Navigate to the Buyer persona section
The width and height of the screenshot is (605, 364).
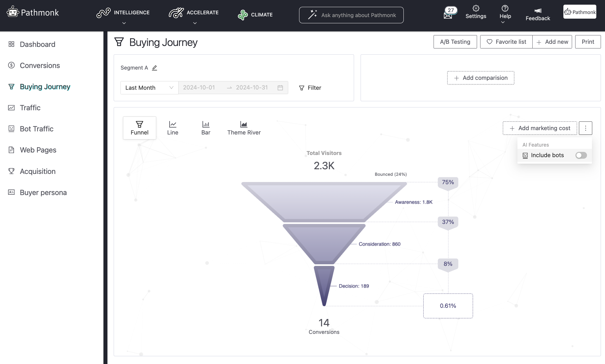(43, 193)
